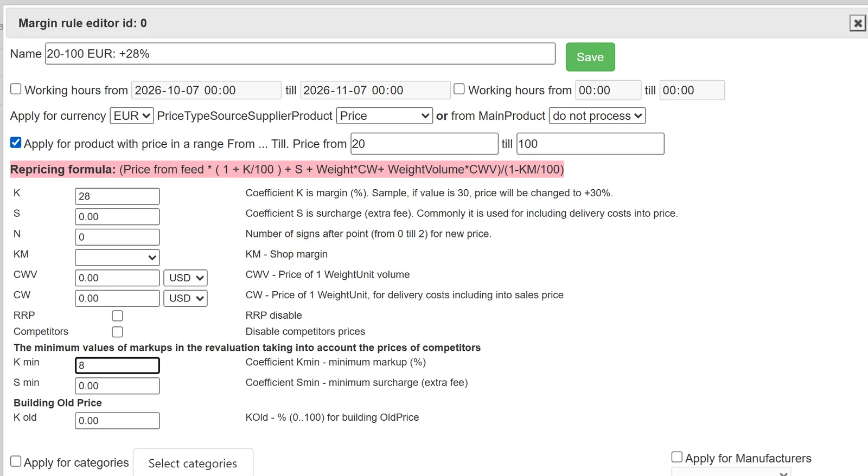The height and width of the screenshot is (476, 868).
Task: Edit surcharge S field
Action: coord(117,216)
